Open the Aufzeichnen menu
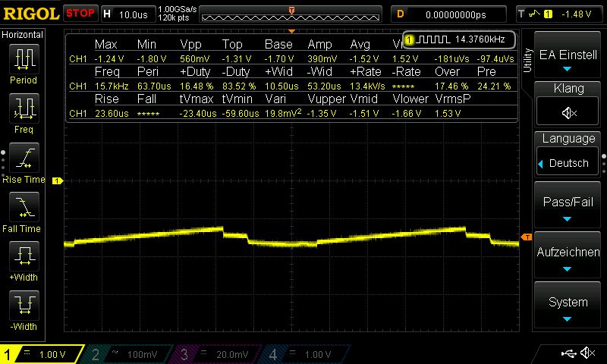The width and height of the screenshot is (607, 364). (x=568, y=258)
